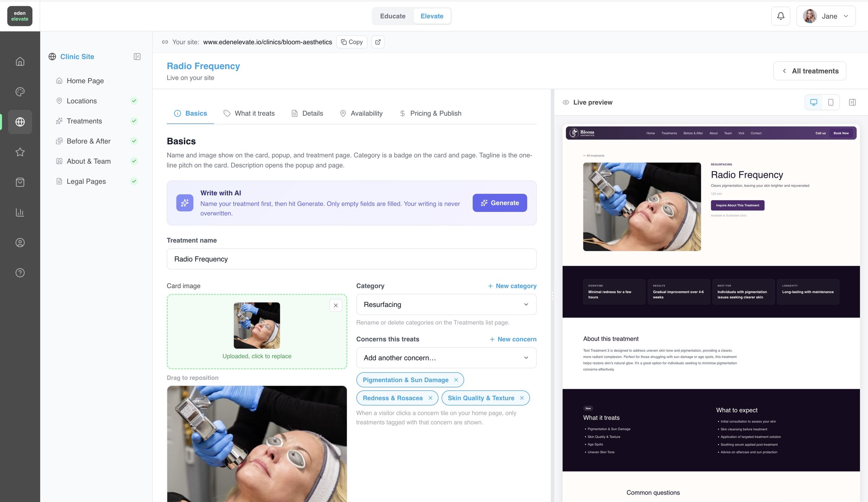This screenshot has width=868, height=502.
Task: Open the Details tab
Action: coord(307,113)
